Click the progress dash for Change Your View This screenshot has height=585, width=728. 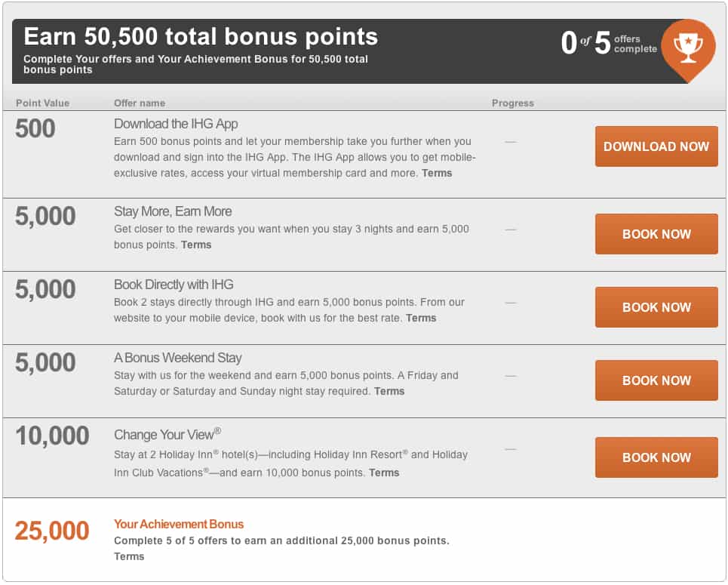click(x=509, y=451)
